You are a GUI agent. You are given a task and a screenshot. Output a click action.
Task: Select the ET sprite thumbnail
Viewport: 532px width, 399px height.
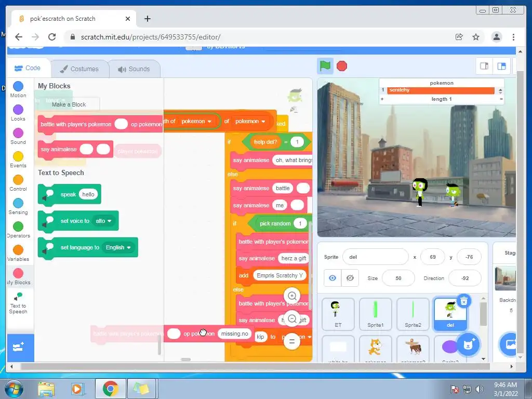[x=338, y=314]
